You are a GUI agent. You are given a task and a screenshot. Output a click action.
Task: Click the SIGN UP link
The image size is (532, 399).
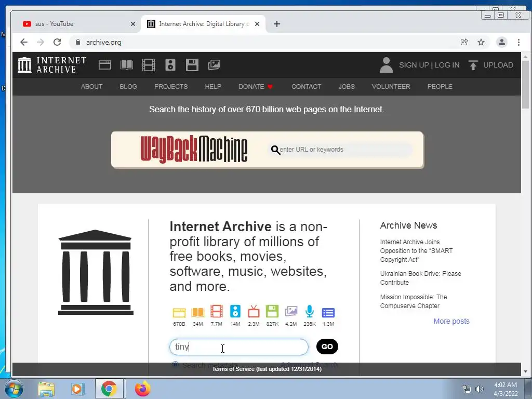414,65
